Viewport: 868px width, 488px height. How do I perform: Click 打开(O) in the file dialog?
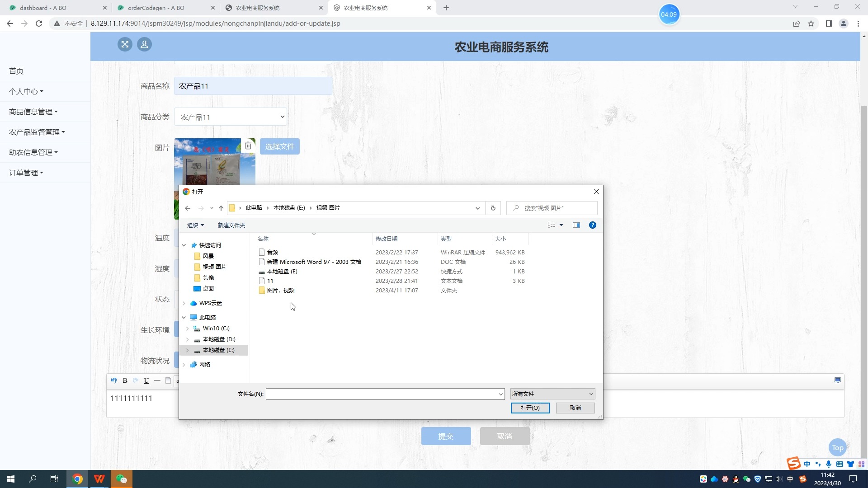pyautogui.click(x=530, y=408)
